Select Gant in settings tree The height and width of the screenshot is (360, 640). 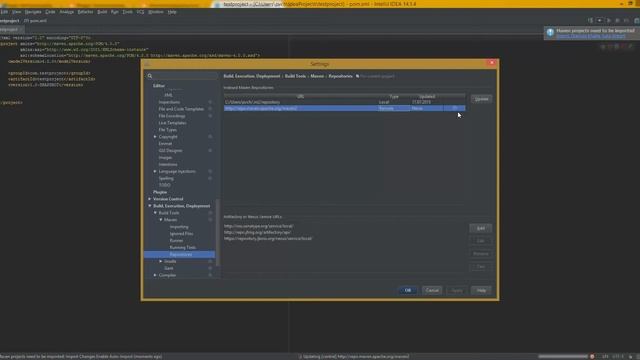tap(169, 268)
